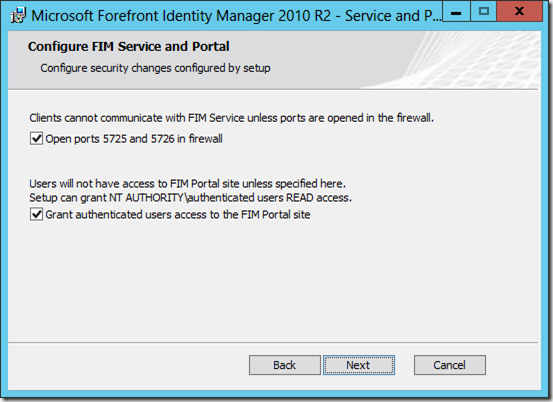553x402 pixels.
Task: Uncheck Open ports 5725 and 5726 checkbox
Action: (x=36, y=139)
